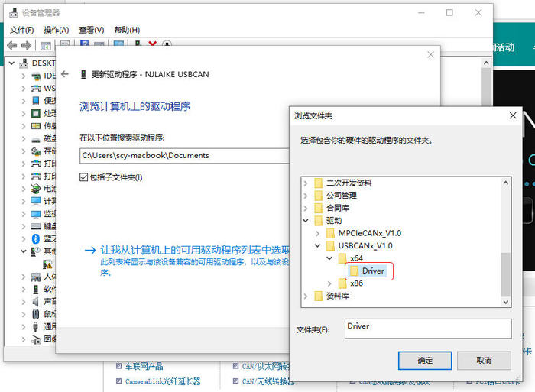The height and width of the screenshot is (392, 535).
Task: Click the browse folder tree scrollbar down arrow
Action: pos(506,302)
